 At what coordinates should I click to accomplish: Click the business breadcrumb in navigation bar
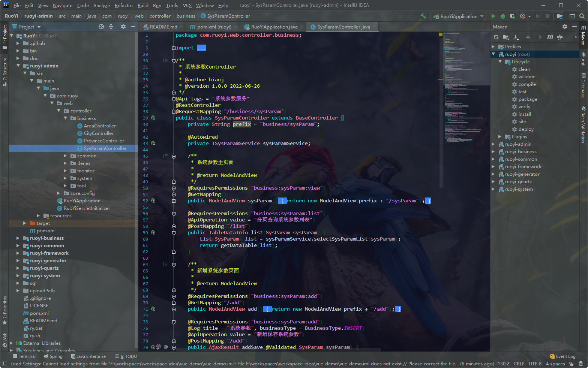[x=186, y=16]
